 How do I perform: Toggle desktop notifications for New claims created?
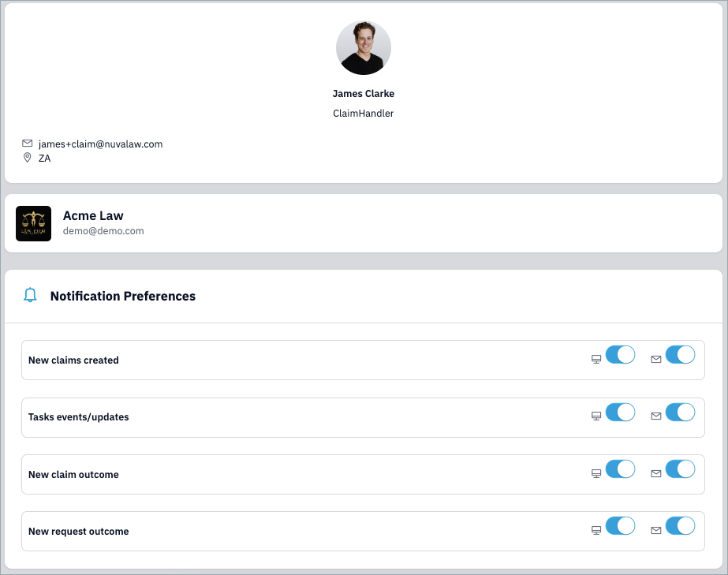(620, 355)
